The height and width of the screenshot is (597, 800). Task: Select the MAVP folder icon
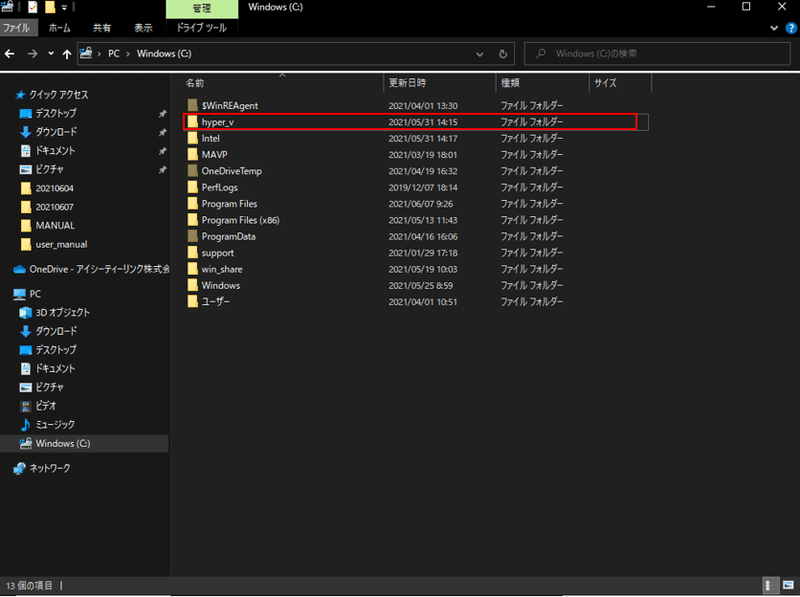(x=192, y=155)
